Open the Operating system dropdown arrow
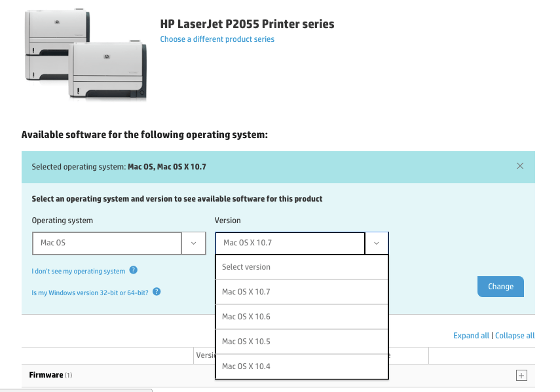 [x=194, y=243]
